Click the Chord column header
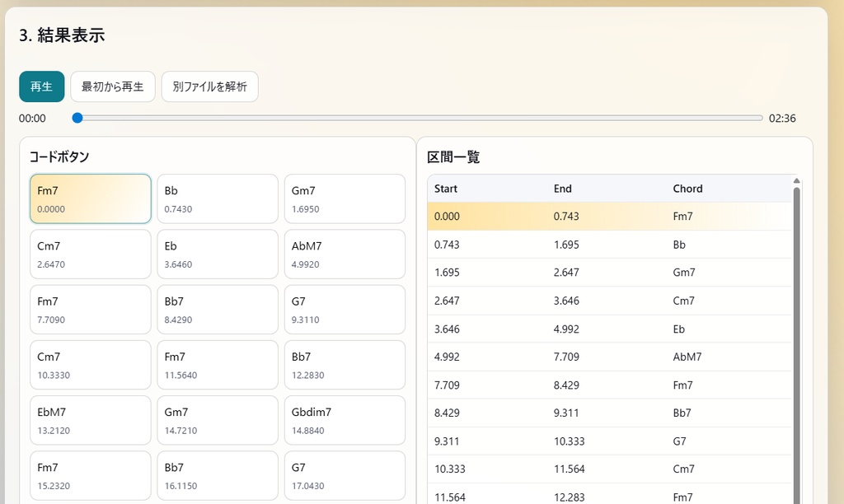 (x=687, y=188)
